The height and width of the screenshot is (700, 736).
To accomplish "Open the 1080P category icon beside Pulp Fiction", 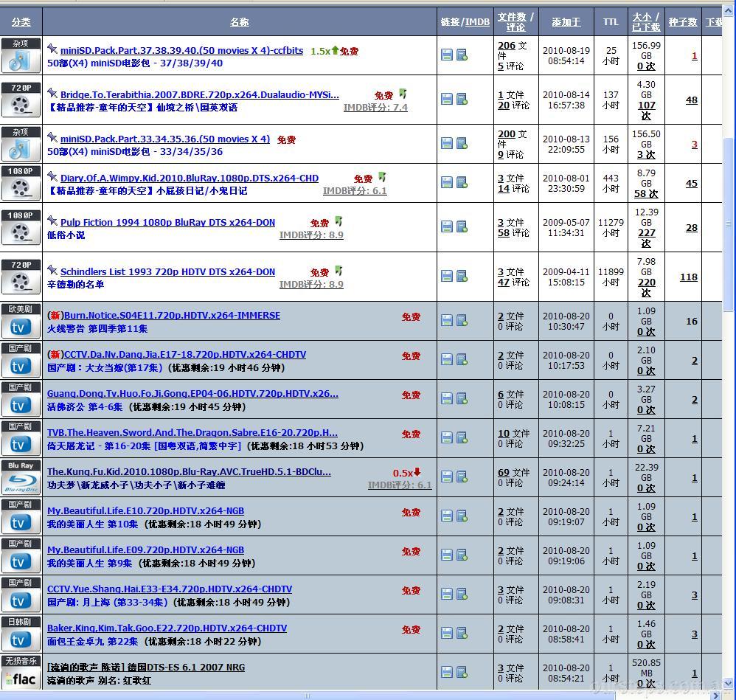I will tap(21, 227).
